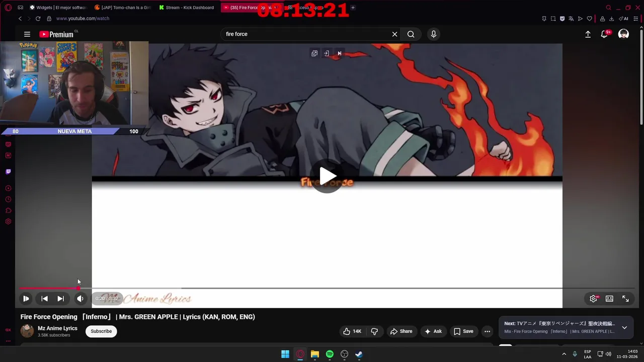
Task: Click the 0:20 / 3:32 time display
Action: (107, 299)
